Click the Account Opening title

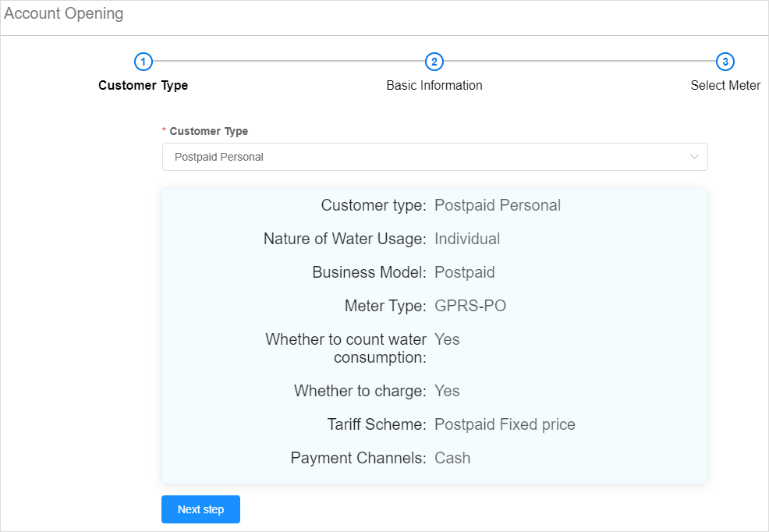point(64,13)
